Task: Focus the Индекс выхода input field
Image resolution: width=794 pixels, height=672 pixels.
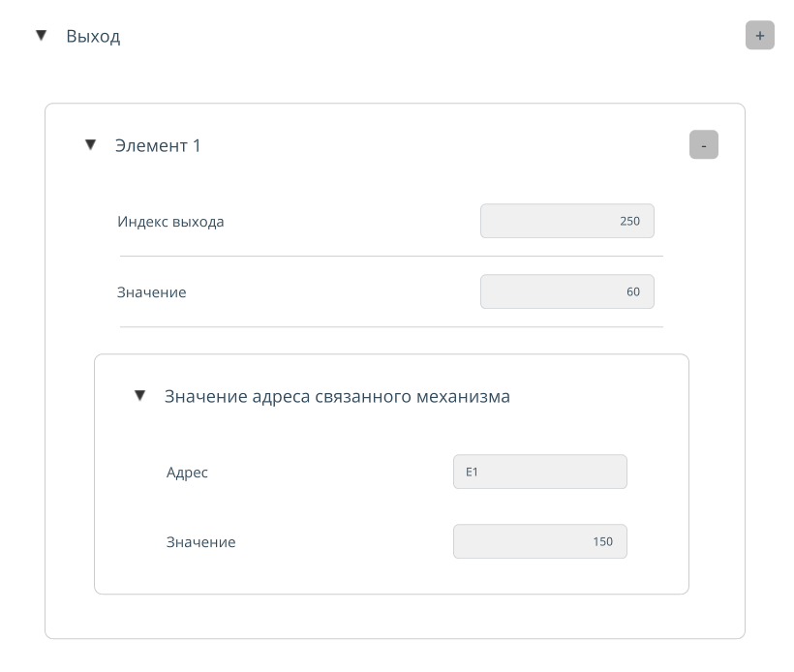Action: [566, 221]
